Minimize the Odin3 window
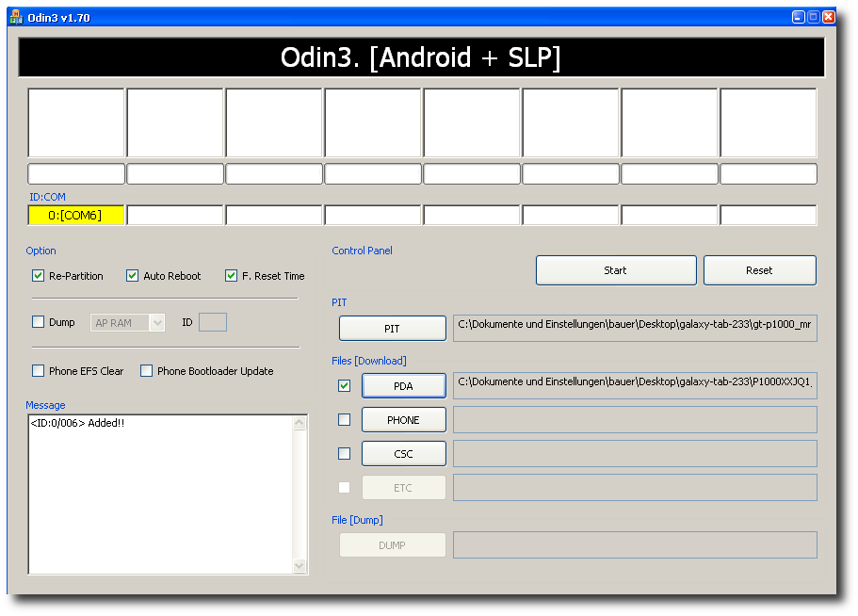The image size is (858, 616). point(799,17)
